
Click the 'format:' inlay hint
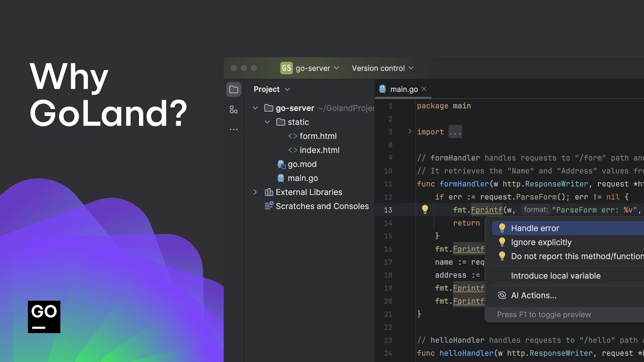[535, 210]
